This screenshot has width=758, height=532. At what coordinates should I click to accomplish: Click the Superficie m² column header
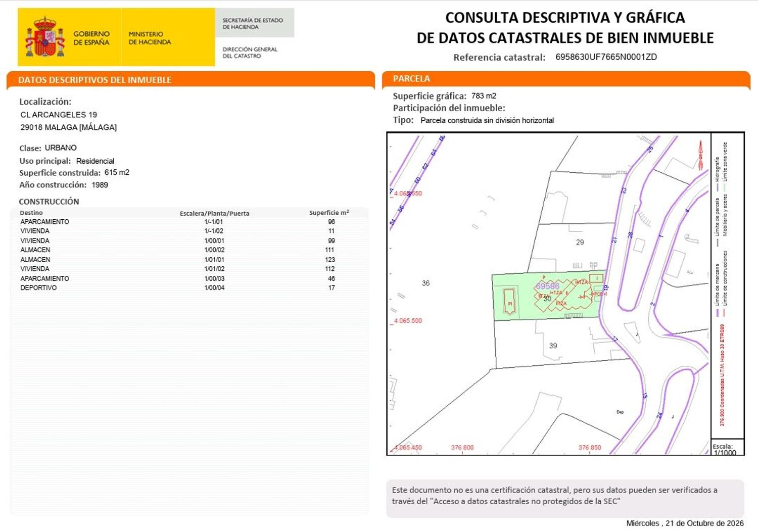329,213
